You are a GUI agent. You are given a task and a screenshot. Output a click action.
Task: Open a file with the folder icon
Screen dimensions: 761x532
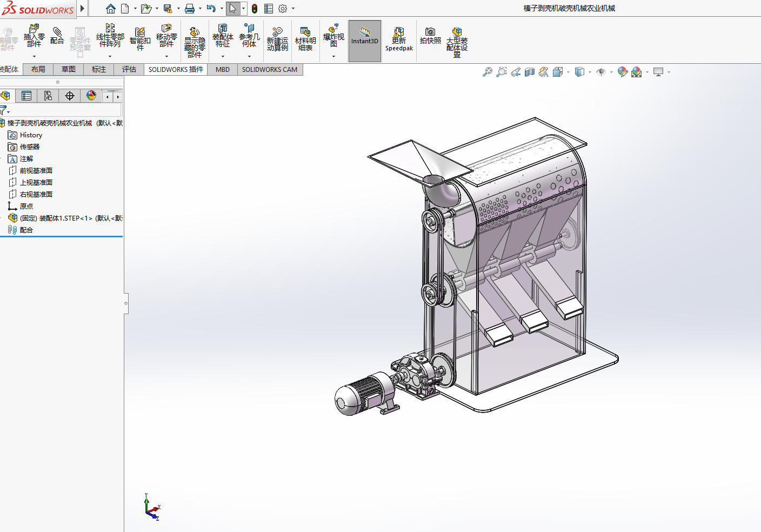[146, 9]
